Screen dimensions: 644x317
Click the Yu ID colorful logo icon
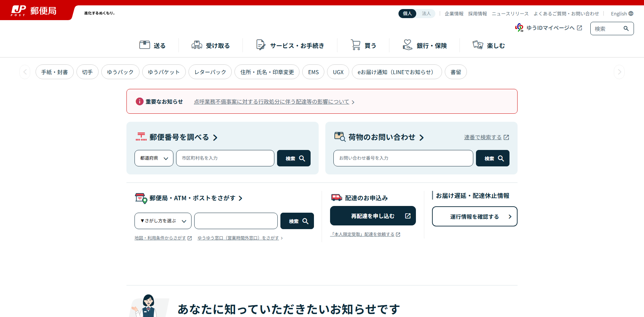coord(519,28)
